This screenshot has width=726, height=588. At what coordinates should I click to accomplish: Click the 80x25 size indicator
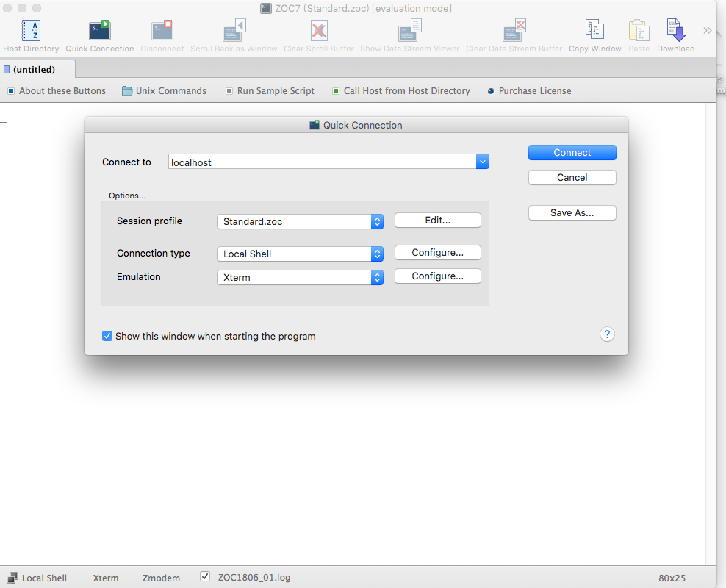coord(672,578)
